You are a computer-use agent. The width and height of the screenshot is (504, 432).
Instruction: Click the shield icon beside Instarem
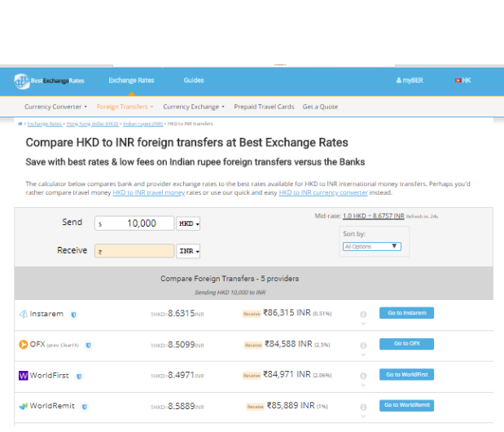73,315
